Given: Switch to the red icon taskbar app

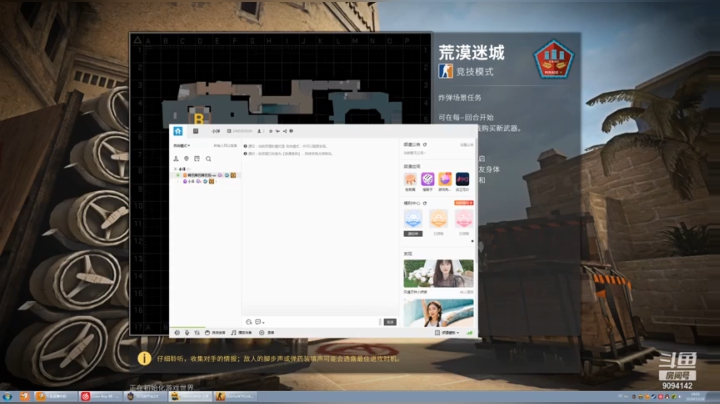Looking at the screenshot, I should click(101, 396).
